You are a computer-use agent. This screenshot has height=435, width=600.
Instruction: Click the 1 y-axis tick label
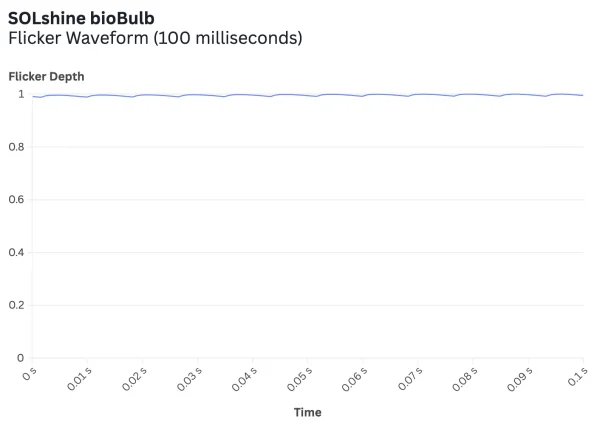[x=20, y=94]
